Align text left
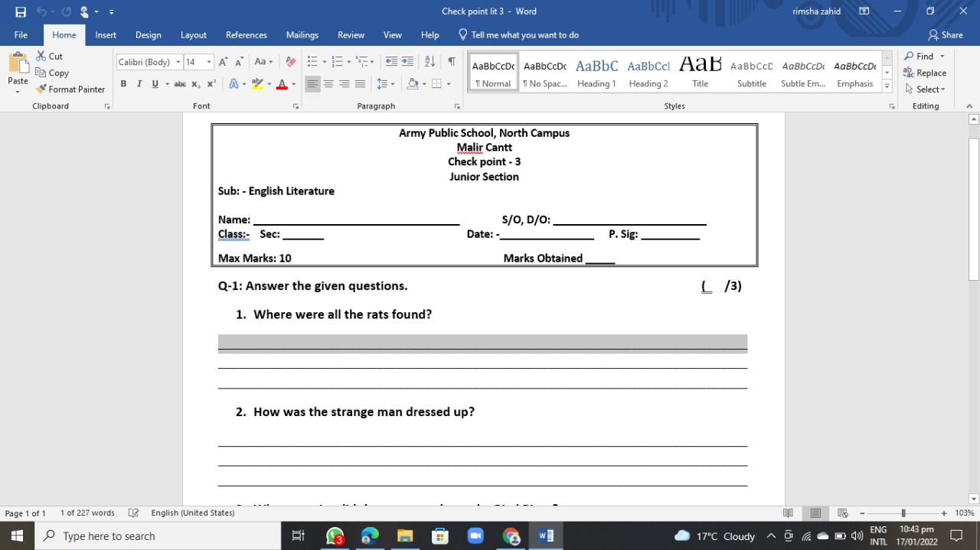The width and height of the screenshot is (980, 550). coord(312,84)
